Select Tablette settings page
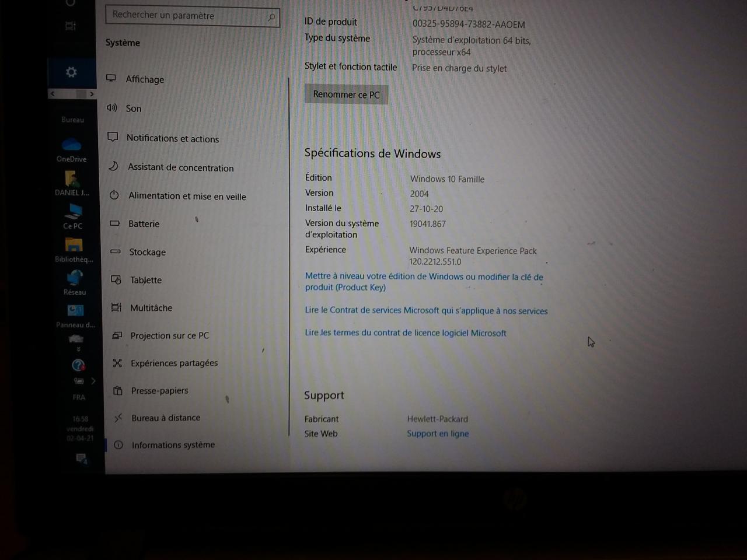 click(146, 280)
